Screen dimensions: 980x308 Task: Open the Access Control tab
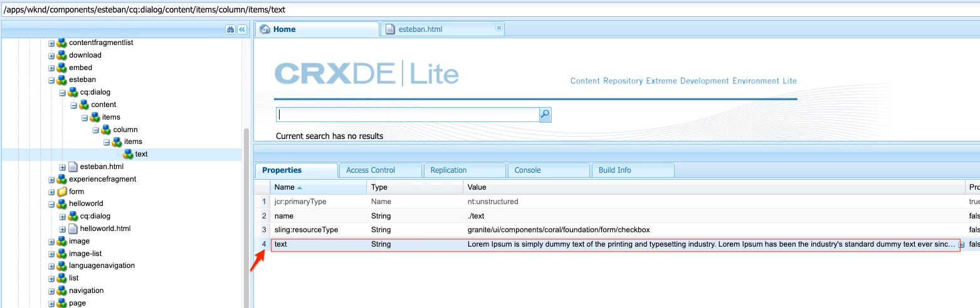pos(380,170)
